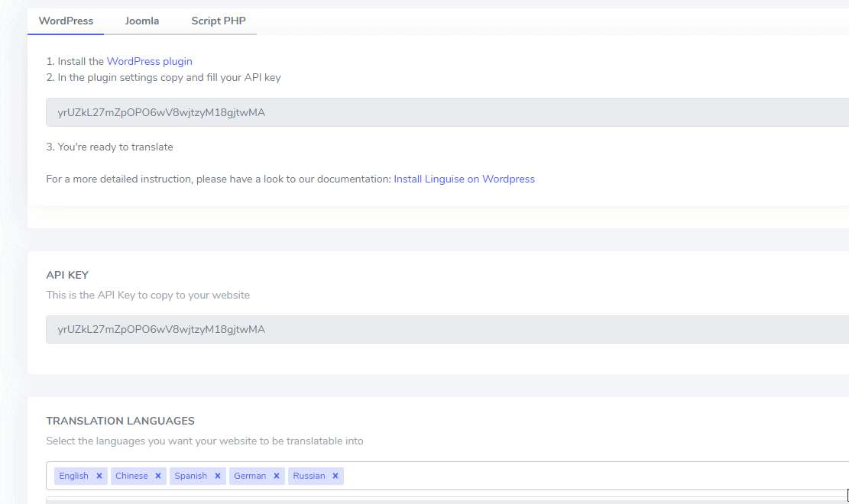This screenshot has height=504, width=849.
Task: Click the API key field in installation instructions
Action: pos(447,112)
